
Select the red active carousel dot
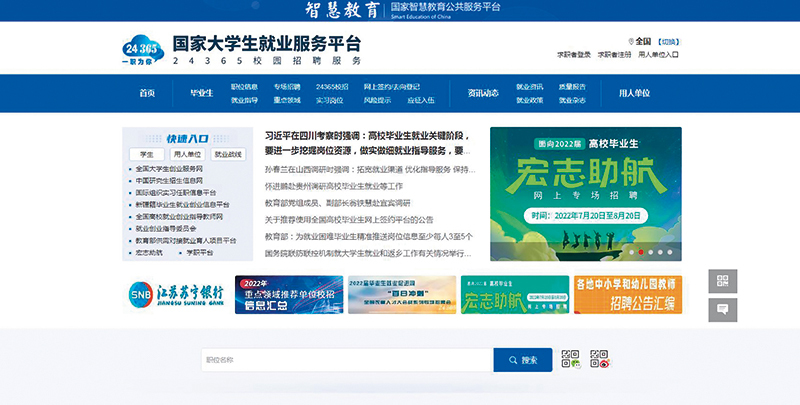tap(641, 252)
